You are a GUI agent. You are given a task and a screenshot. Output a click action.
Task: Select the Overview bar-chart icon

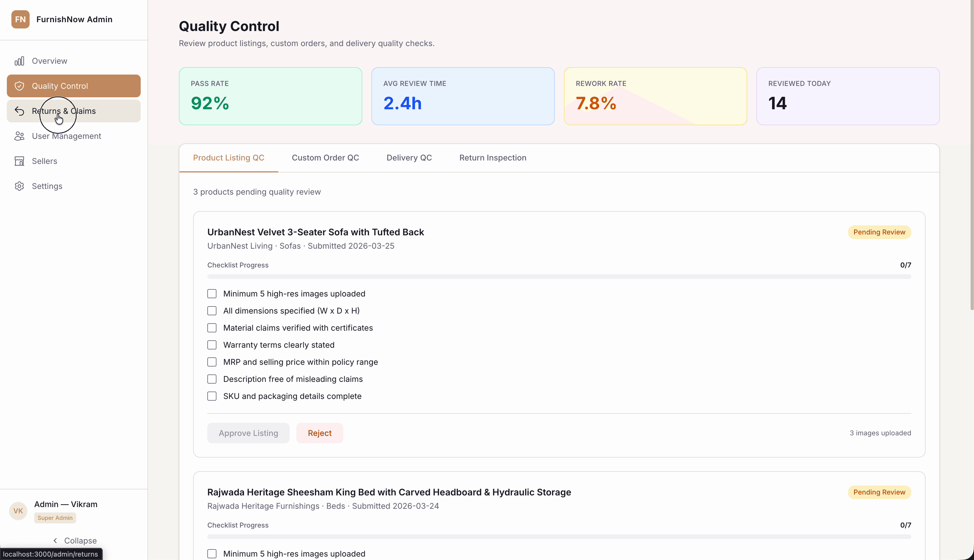pos(19,60)
